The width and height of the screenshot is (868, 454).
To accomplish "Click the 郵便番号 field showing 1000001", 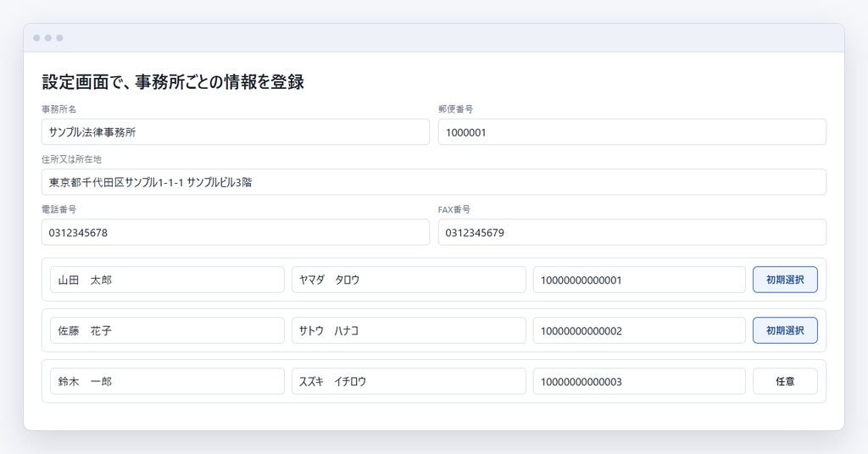I will point(632,132).
